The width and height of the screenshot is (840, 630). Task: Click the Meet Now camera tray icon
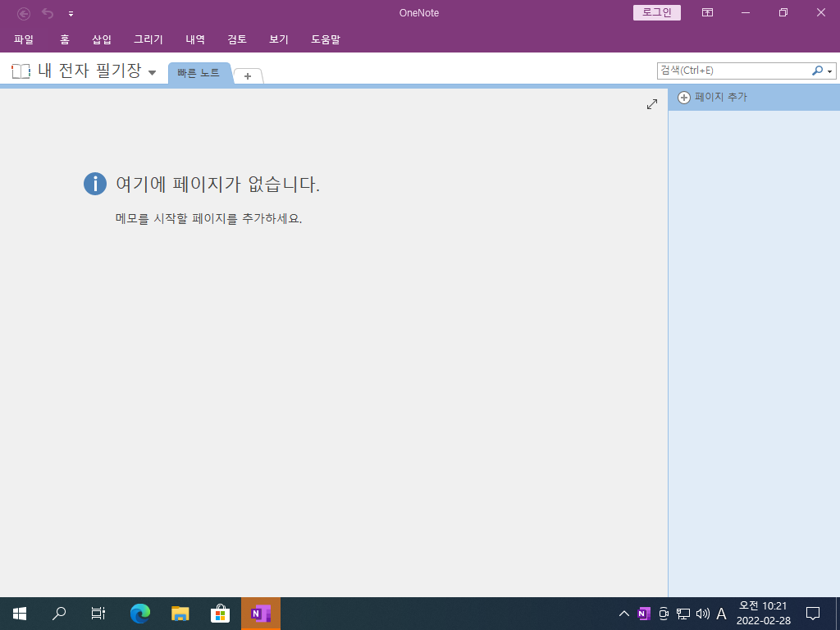coord(664,614)
